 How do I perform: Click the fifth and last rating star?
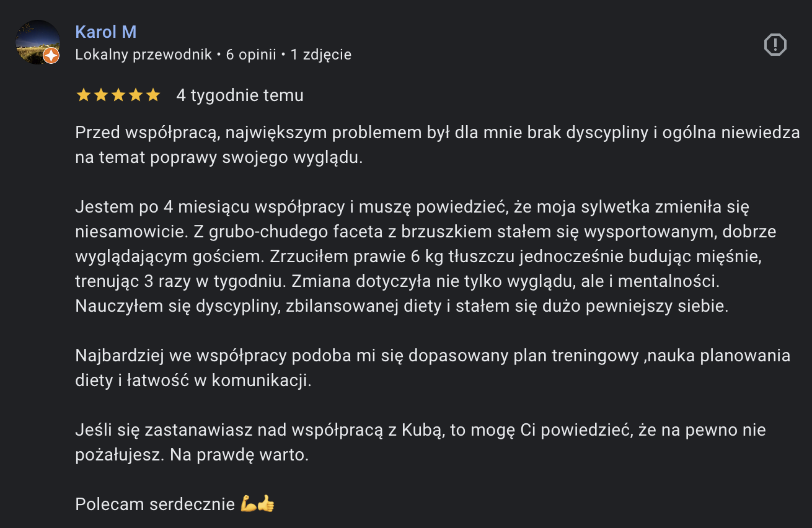coord(152,95)
